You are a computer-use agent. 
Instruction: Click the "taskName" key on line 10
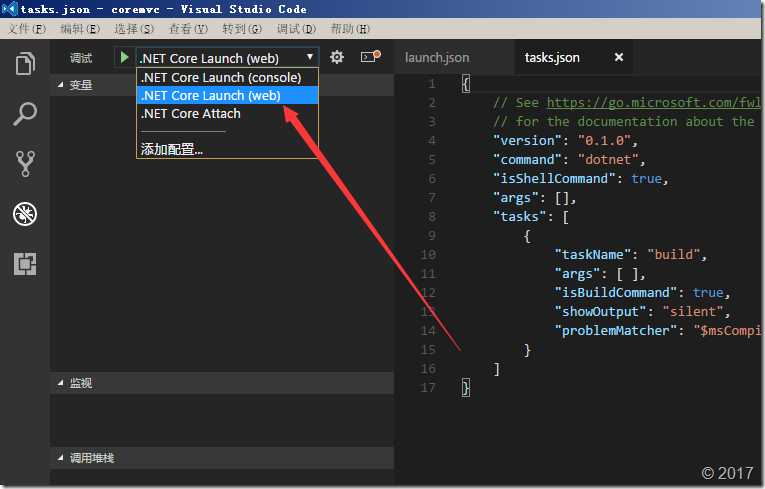pyautogui.click(x=592, y=255)
